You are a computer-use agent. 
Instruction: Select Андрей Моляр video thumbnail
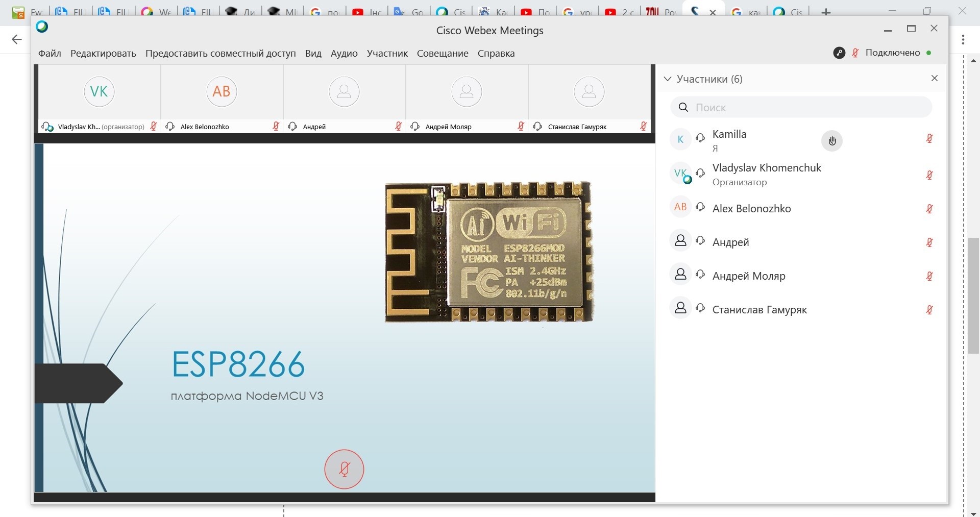467,99
